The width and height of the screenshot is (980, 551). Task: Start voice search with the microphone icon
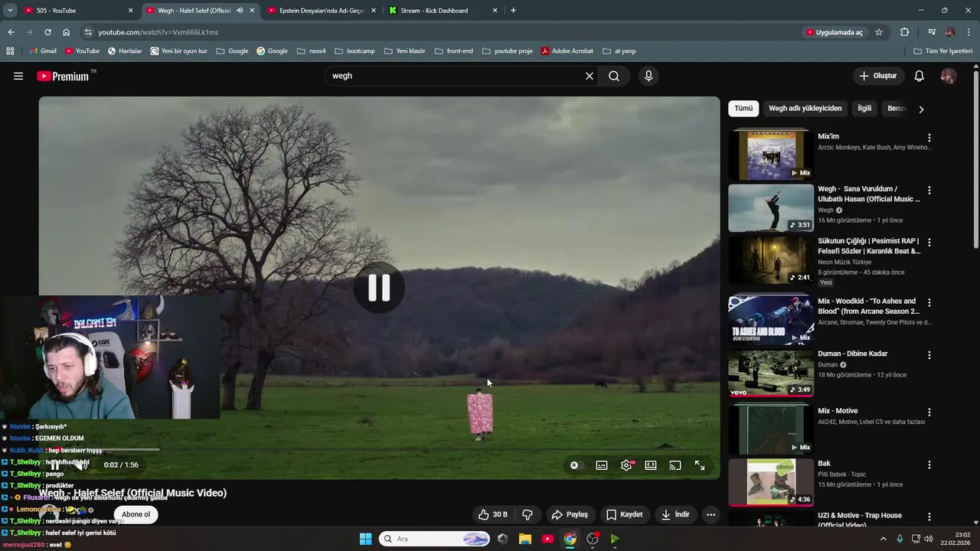tap(648, 76)
